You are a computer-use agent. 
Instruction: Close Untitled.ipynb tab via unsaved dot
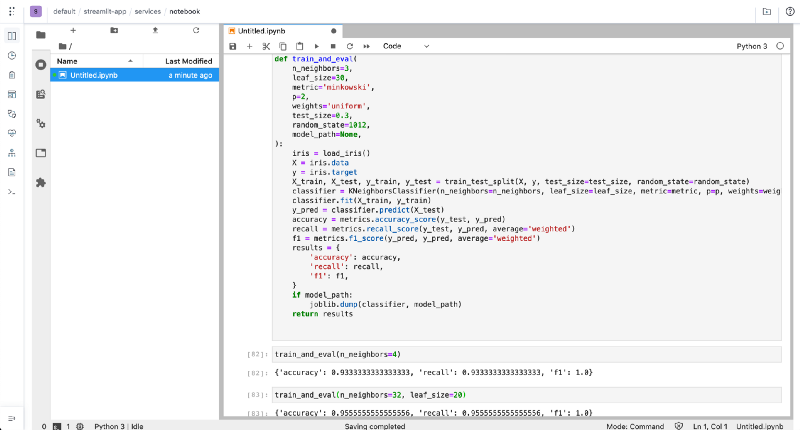[334, 31]
